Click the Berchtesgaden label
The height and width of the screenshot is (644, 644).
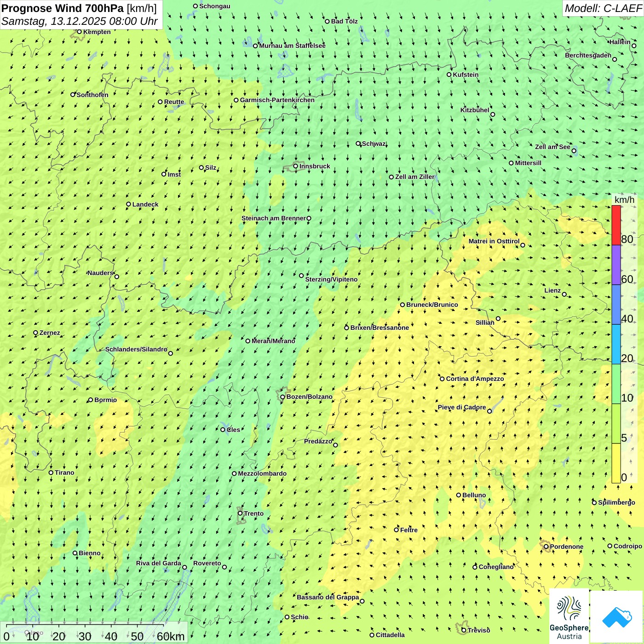tap(588, 55)
